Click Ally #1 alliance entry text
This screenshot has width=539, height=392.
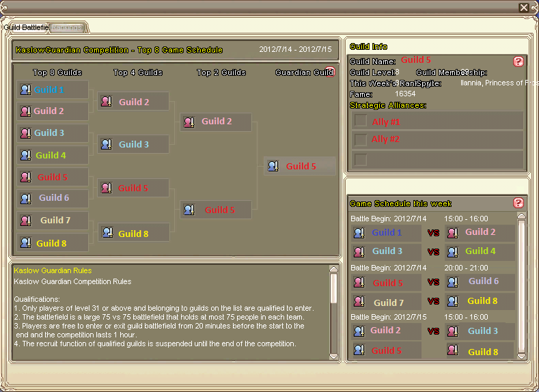(386, 122)
